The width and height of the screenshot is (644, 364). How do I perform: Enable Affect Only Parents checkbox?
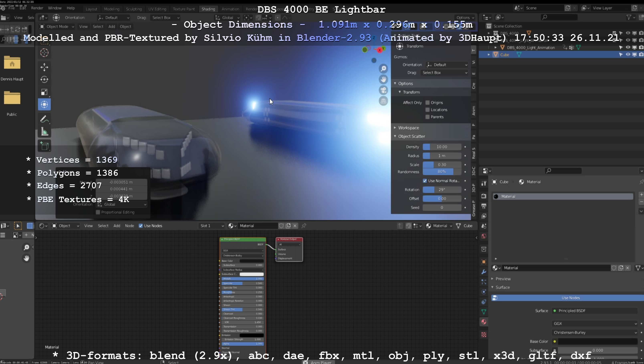[427, 117]
